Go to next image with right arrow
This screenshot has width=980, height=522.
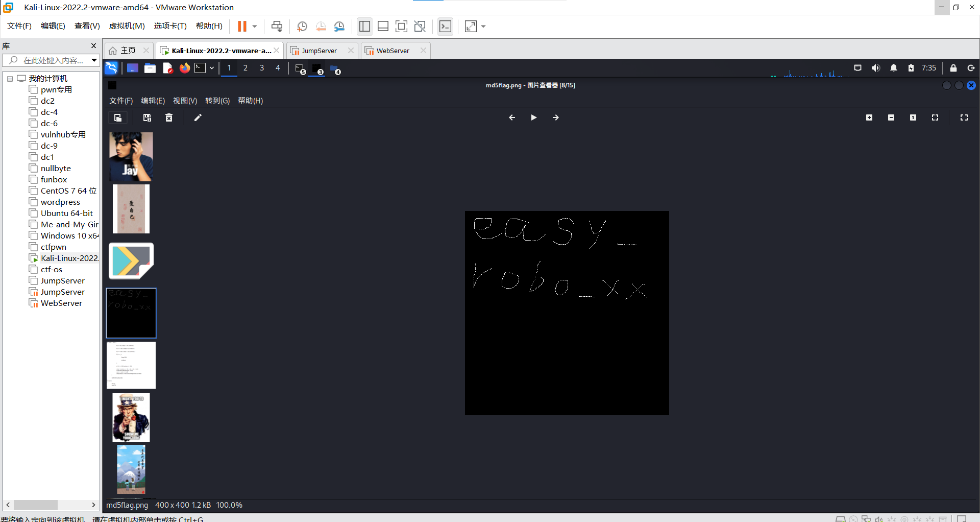pyautogui.click(x=556, y=117)
